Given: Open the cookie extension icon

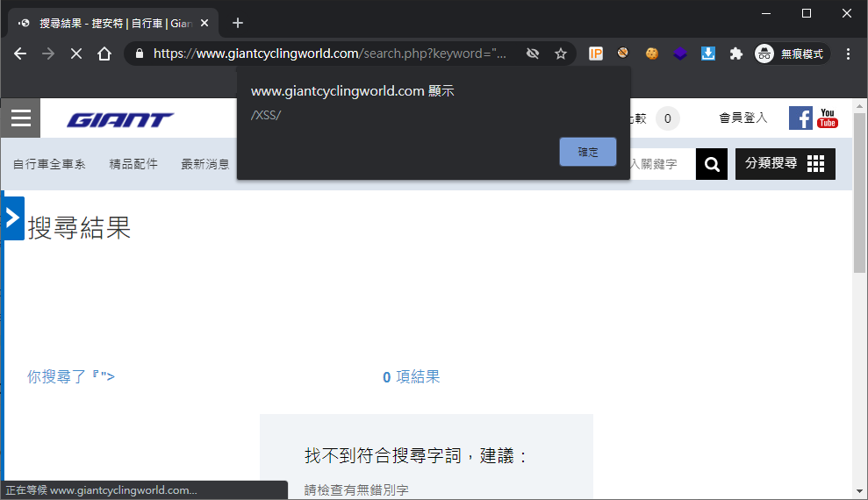Looking at the screenshot, I should coord(652,54).
